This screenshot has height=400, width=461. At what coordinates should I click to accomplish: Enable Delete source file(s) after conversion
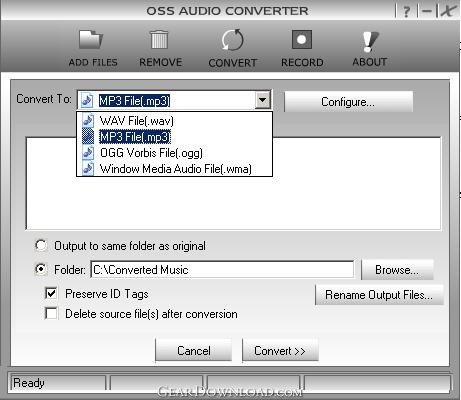(x=51, y=313)
